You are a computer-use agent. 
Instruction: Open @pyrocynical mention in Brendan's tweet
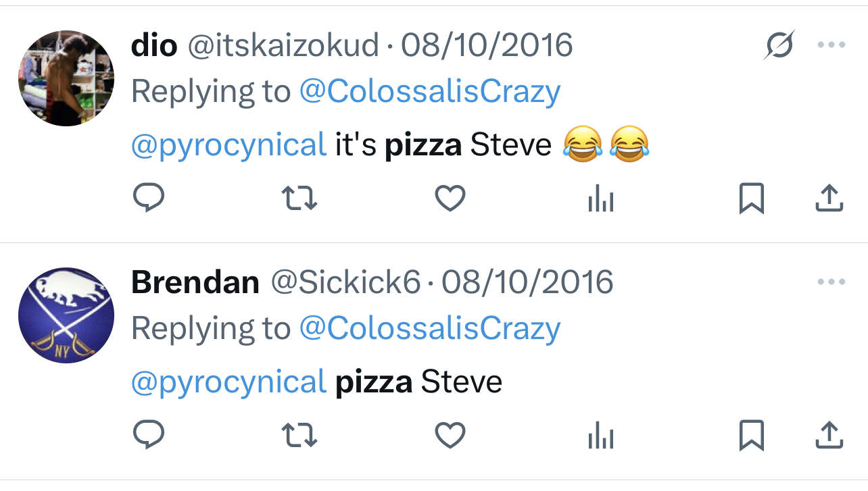click(228, 382)
